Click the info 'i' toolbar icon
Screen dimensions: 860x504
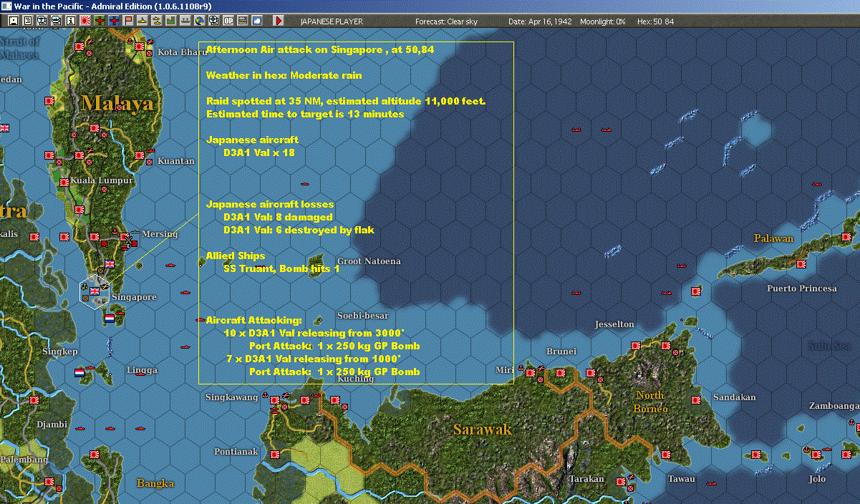click(x=70, y=21)
